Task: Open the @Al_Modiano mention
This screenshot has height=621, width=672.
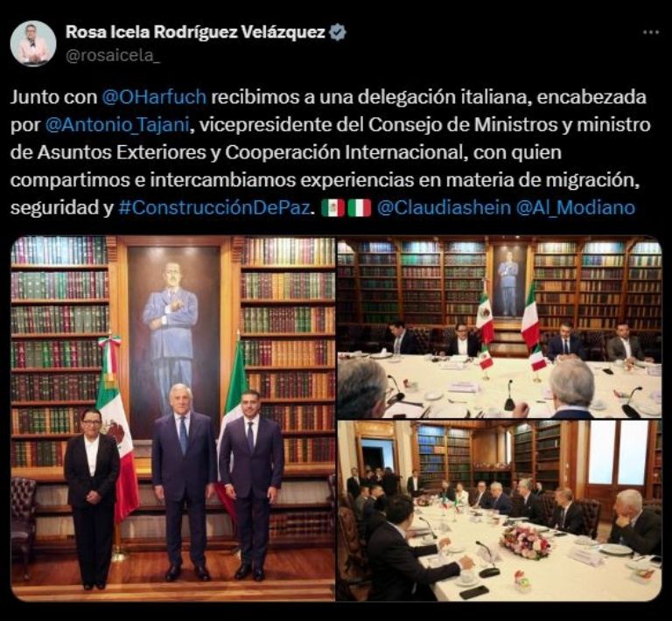Action: (576, 207)
